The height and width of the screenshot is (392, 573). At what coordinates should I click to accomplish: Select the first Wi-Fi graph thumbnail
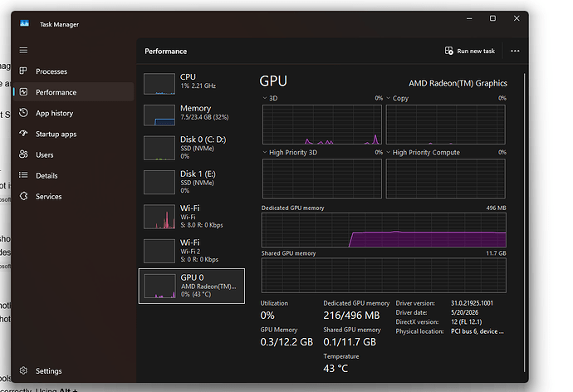click(x=159, y=217)
